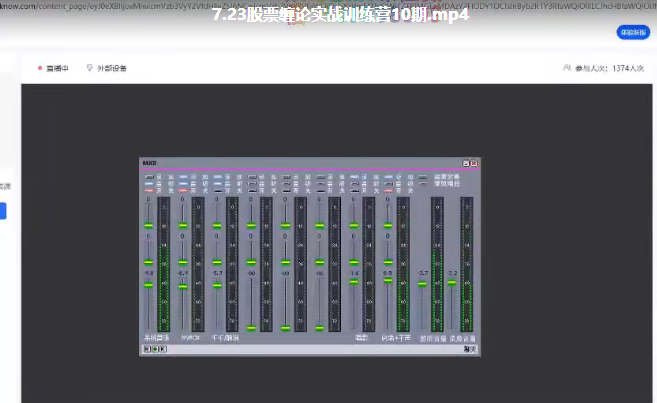
Task: Click the top small slider of the first channel
Action: click(149, 225)
